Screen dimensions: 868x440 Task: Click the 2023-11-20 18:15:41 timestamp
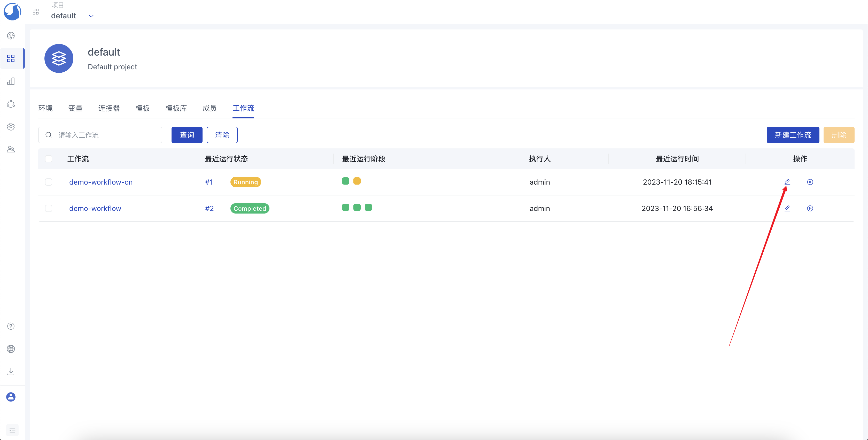(x=677, y=182)
